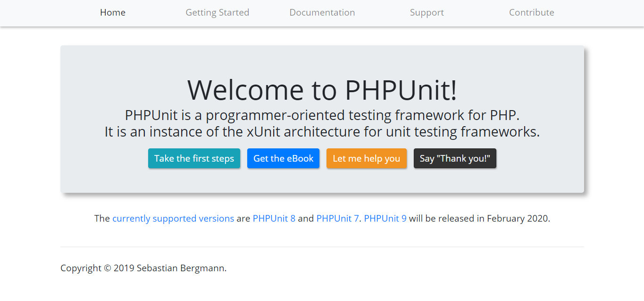Follow the "currently supported versions" link

coord(173,218)
